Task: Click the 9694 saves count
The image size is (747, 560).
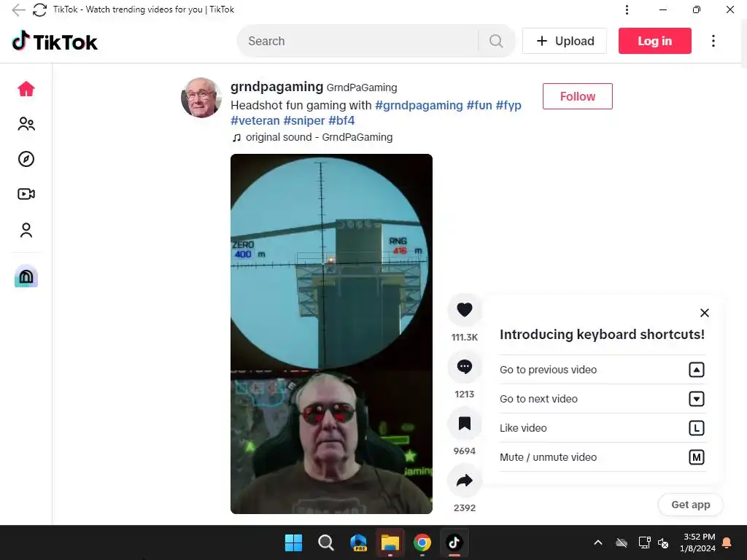Action: click(465, 451)
